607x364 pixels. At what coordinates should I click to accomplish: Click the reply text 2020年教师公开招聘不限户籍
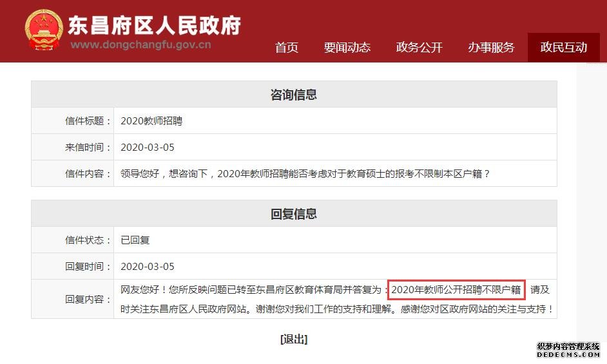point(456,290)
